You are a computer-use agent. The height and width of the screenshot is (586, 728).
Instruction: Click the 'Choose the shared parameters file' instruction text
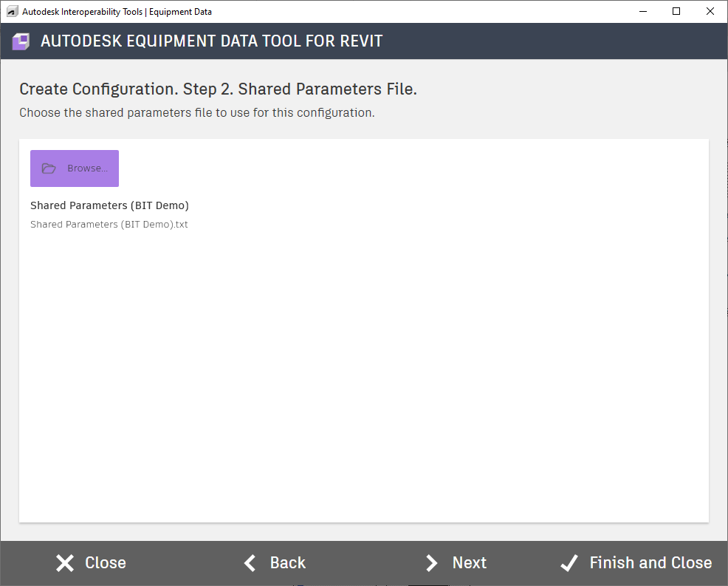point(197,113)
